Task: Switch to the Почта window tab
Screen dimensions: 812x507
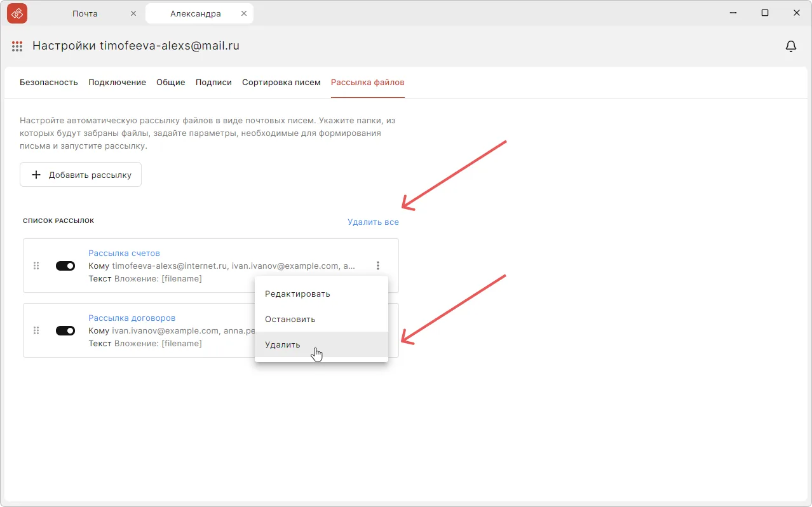Action: (x=85, y=13)
